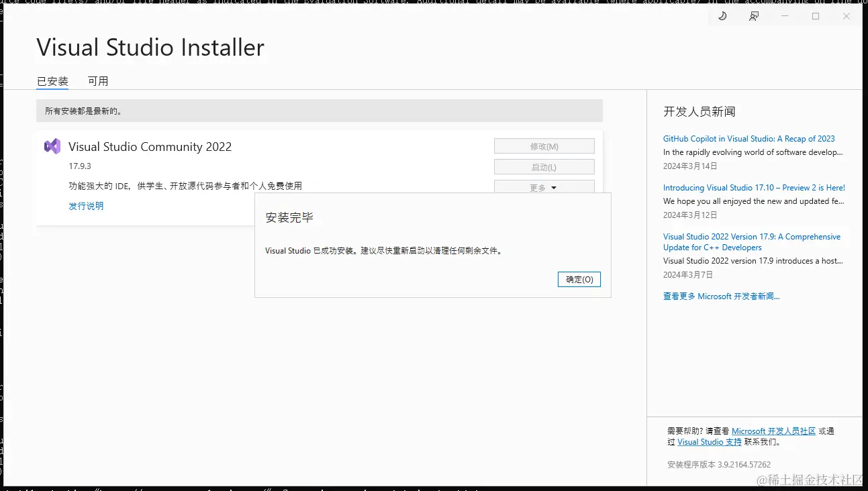This screenshot has width=868, height=491.
Task: Click the Visual Studio Installer title heading
Action: pyautogui.click(x=150, y=48)
